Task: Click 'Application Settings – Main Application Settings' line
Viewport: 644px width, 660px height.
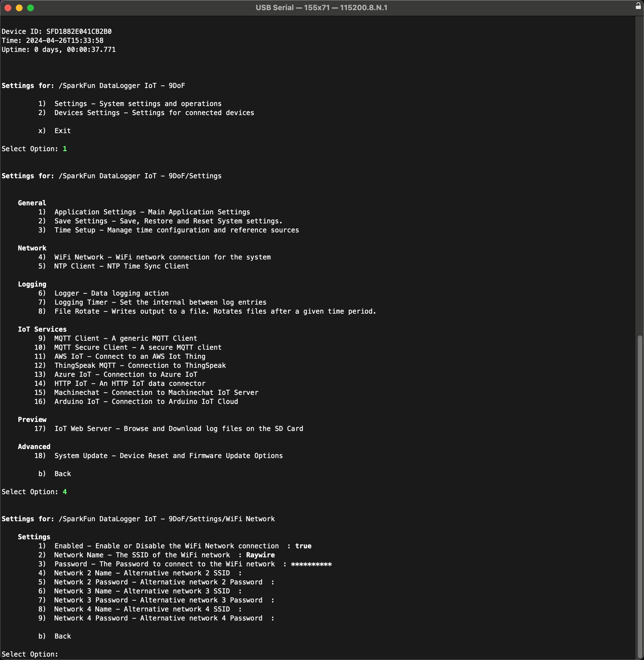Action: [144, 212]
